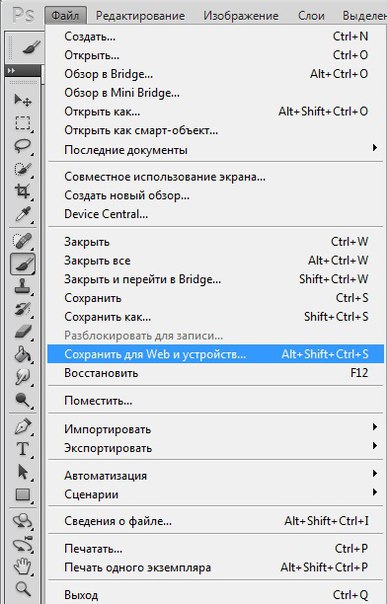Viewport: 387px width, 604px height.
Task: Activate the Paint Bucket tool
Action: [23, 354]
